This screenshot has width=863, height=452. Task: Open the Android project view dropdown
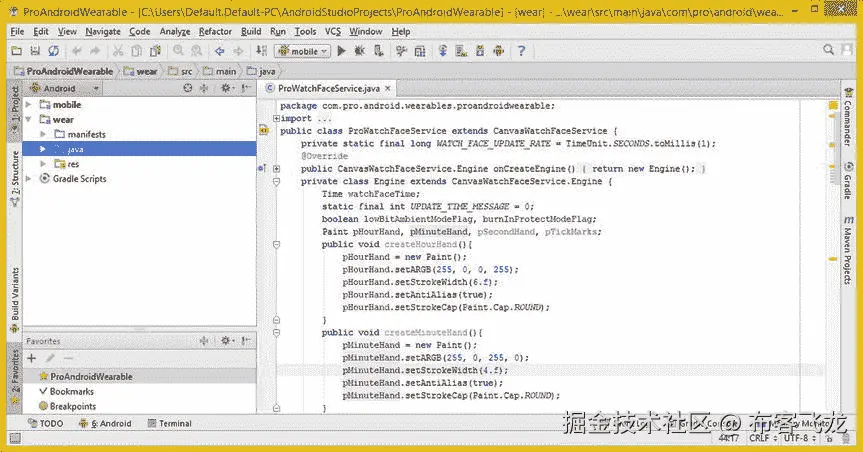click(x=65, y=88)
